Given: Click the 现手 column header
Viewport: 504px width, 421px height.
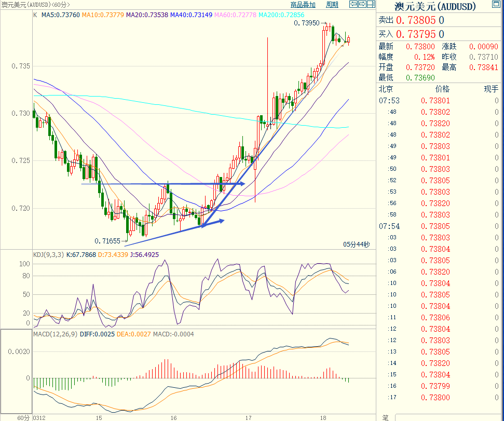Looking at the screenshot, I should (x=491, y=89).
